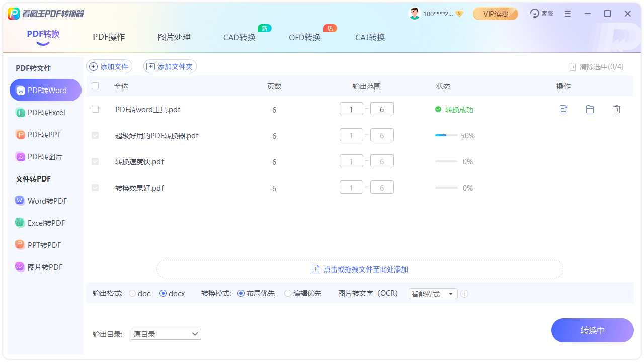Open the PDF转PPT conversion tool
This screenshot has height=362, width=644.
45,134
